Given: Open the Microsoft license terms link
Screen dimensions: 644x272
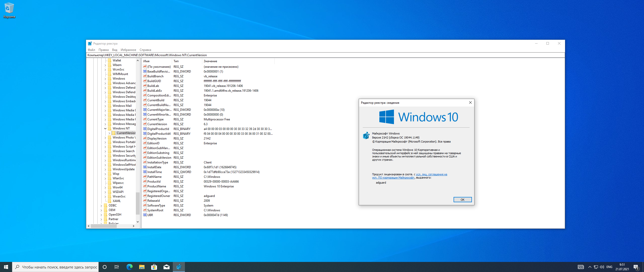Looking at the screenshot, I should 431,174.
